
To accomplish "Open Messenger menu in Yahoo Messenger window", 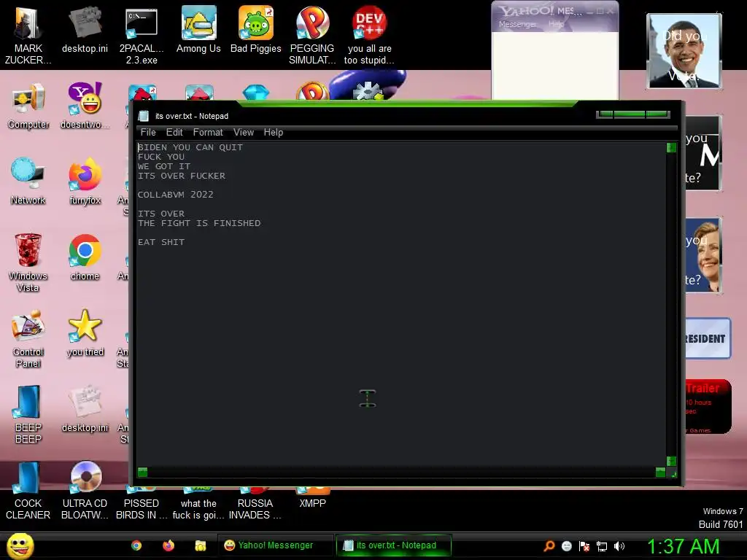I will click(518, 24).
